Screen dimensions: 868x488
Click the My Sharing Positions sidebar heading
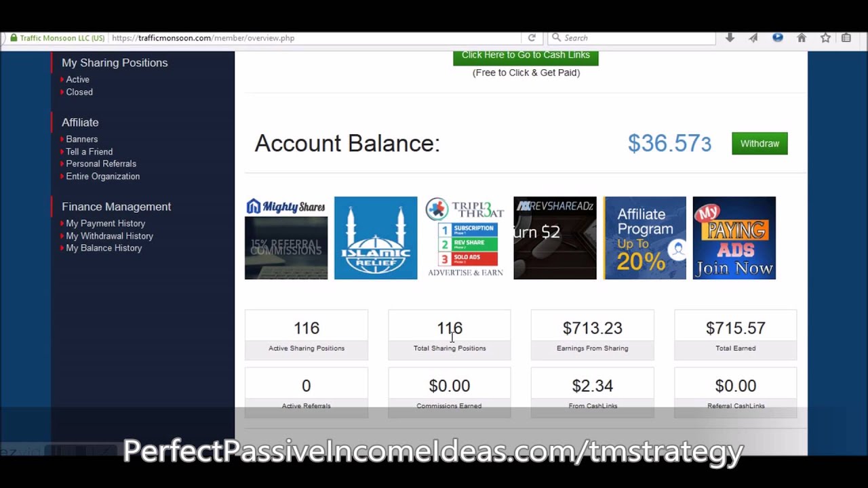click(115, 62)
